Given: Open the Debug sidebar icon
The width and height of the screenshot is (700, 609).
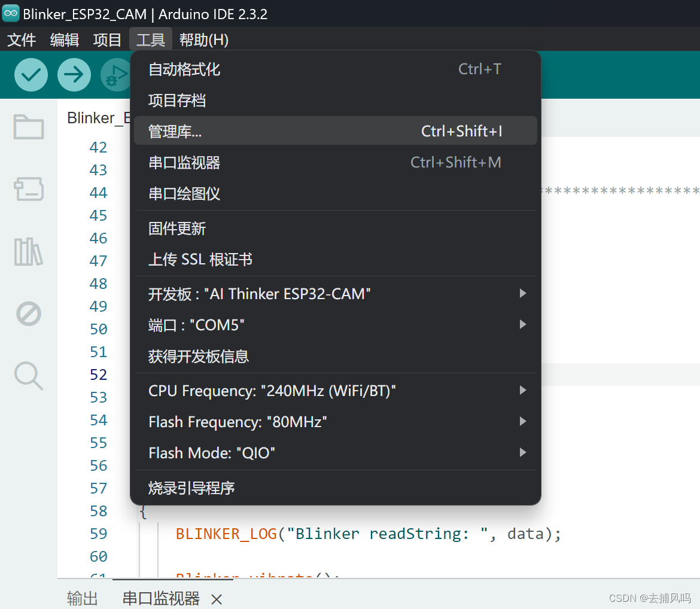Looking at the screenshot, I should pyautogui.click(x=29, y=314).
